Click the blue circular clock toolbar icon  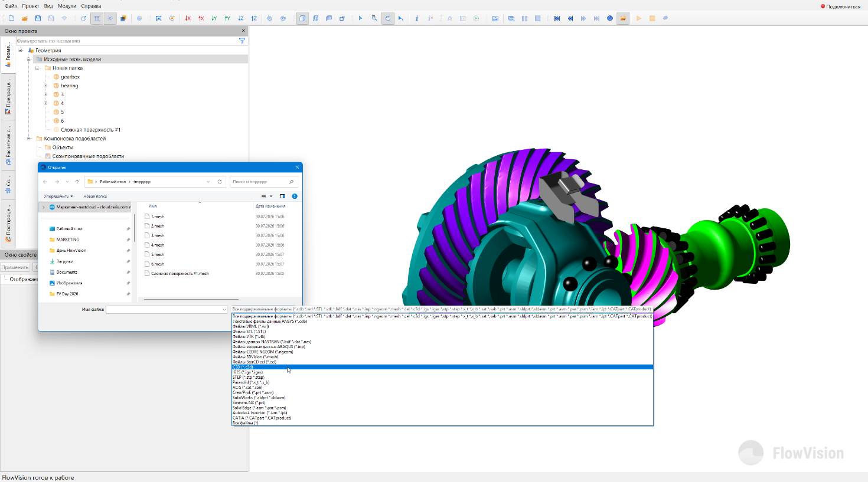(610, 18)
